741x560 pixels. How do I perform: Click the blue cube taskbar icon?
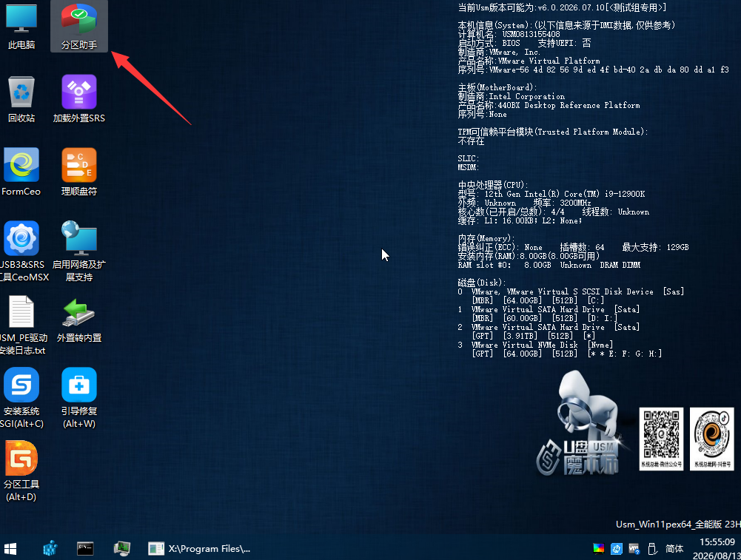pyautogui.click(x=50, y=549)
